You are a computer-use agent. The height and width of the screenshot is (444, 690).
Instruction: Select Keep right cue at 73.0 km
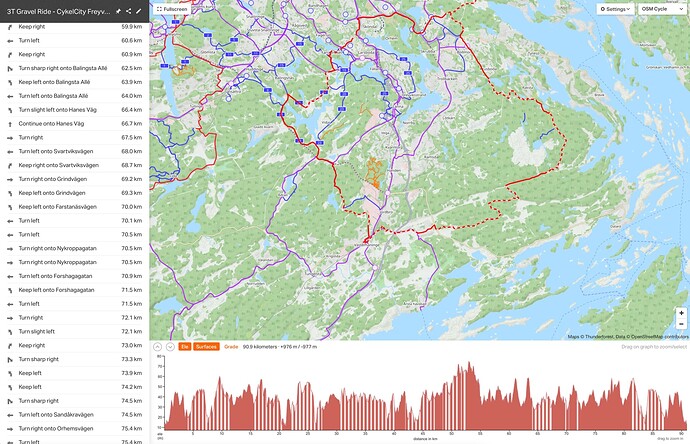(x=74, y=345)
